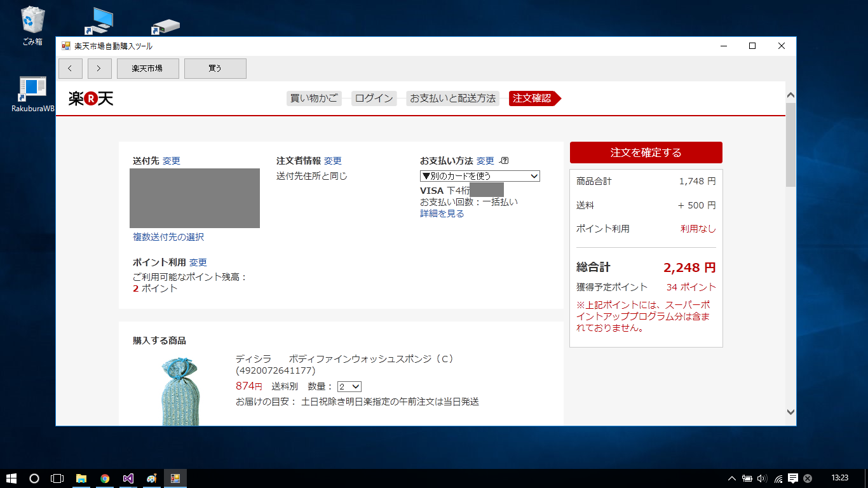This screenshot has width=868, height=488.
Task: Click the ごみ箱 recycle bin desktop icon
Action: (x=32, y=25)
